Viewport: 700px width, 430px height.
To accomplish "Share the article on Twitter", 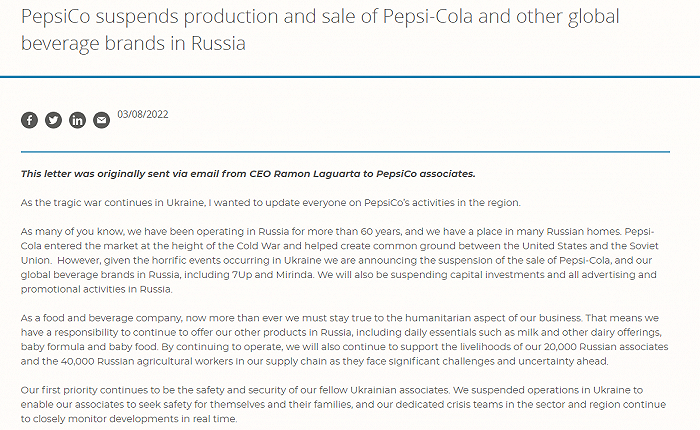I will click(x=54, y=120).
